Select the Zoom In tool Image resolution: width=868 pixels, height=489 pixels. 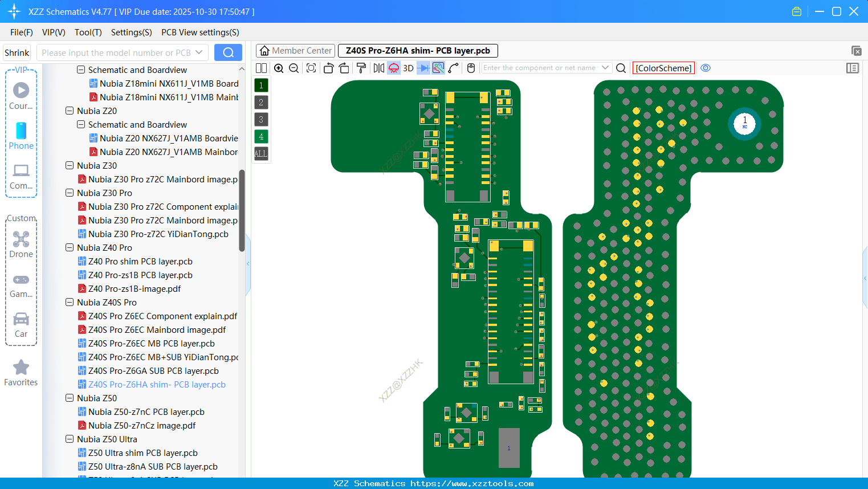(x=279, y=68)
